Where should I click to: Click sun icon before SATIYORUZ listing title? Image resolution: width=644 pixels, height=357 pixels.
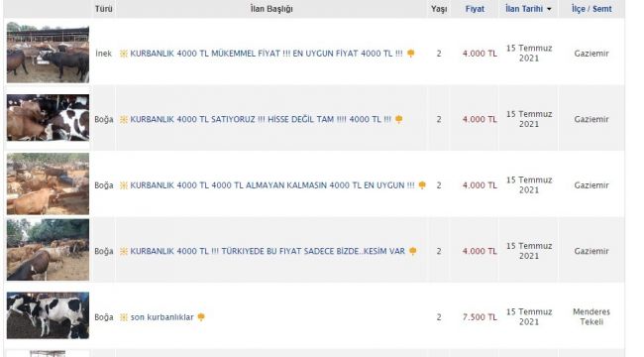click(124, 120)
